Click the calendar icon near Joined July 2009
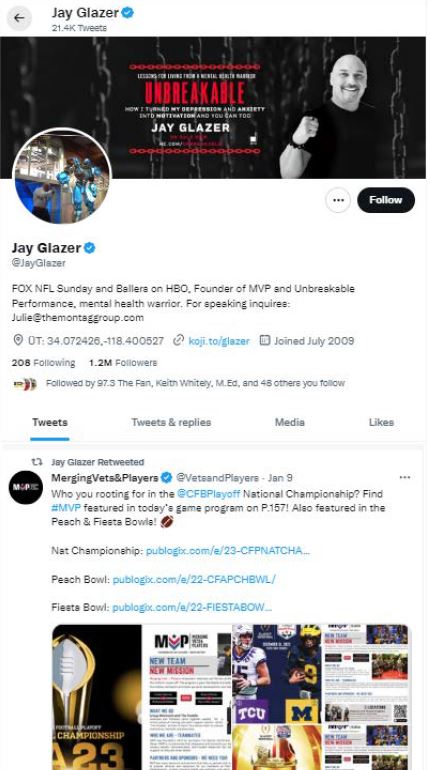The height and width of the screenshot is (770, 430). click(x=265, y=340)
